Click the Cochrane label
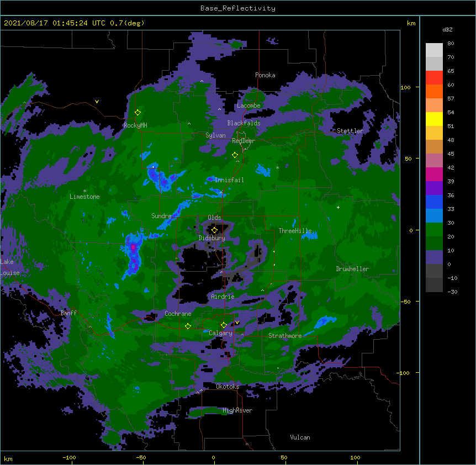The image size is (476, 465). point(178,314)
